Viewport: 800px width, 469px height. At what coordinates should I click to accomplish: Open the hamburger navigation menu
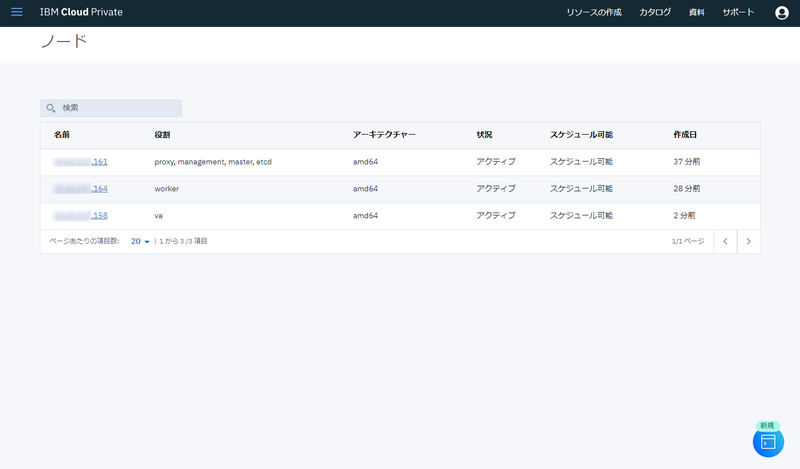pos(17,12)
